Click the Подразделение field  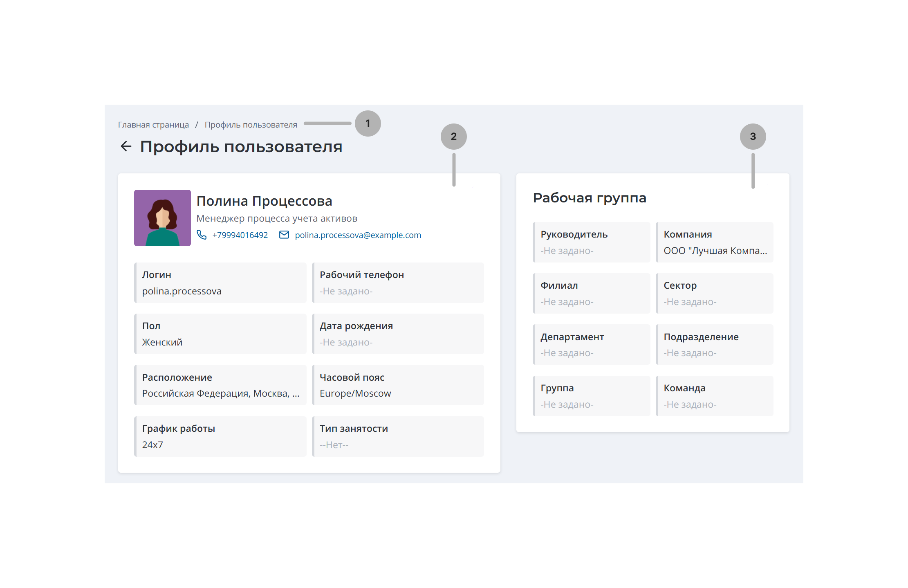(714, 344)
